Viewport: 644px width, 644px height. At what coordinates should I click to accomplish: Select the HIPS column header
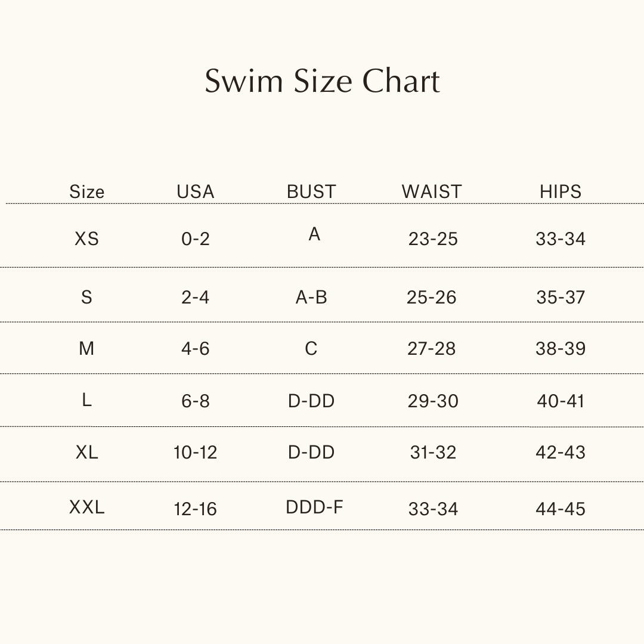560,191
